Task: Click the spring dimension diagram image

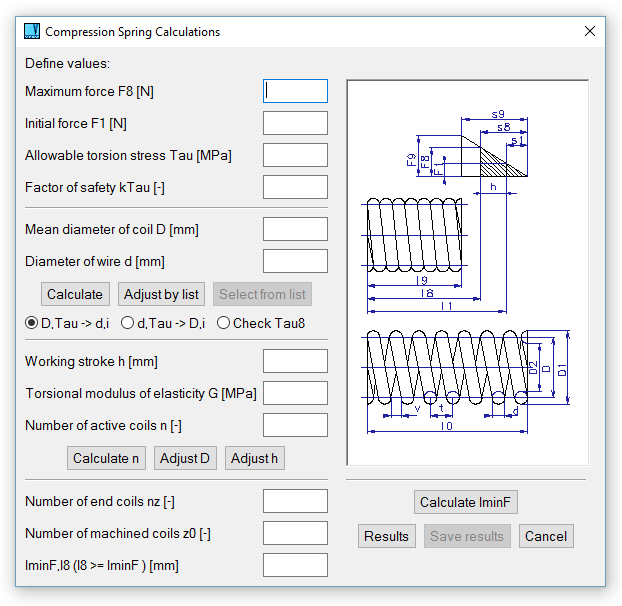Action: tap(467, 272)
